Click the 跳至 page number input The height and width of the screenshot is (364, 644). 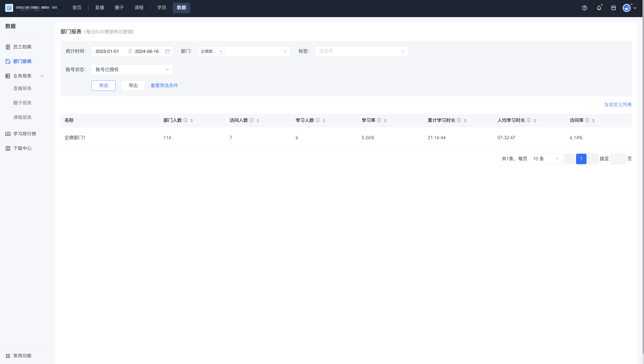pos(618,159)
